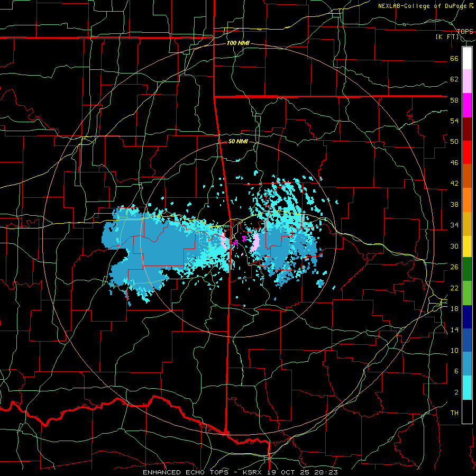Image resolution: width=476 pixels, height=476 pixels.
Task: Click the legend value '10'
Action: click(x=454, y=351)
